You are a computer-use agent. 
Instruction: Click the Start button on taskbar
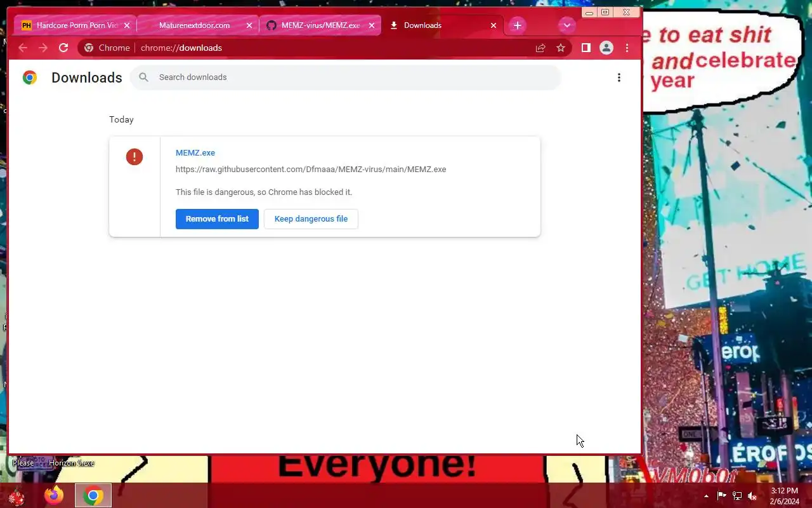click(16, 496)
